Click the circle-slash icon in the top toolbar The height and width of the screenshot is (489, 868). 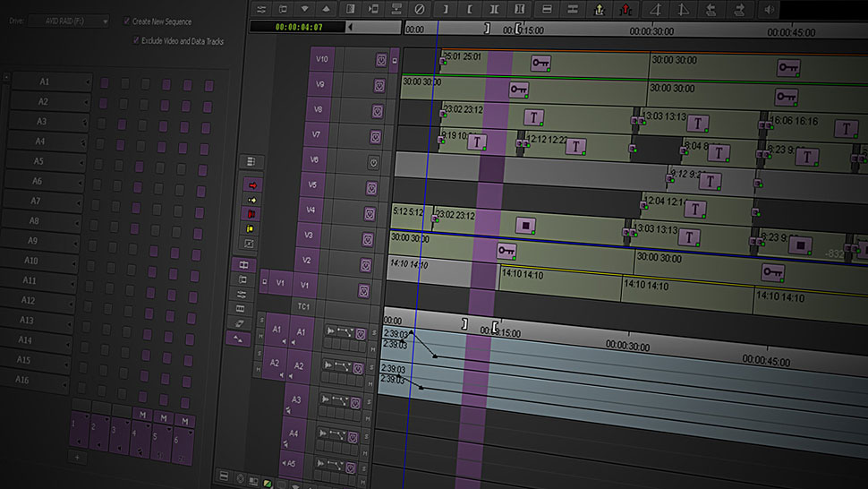click(421, 9)
